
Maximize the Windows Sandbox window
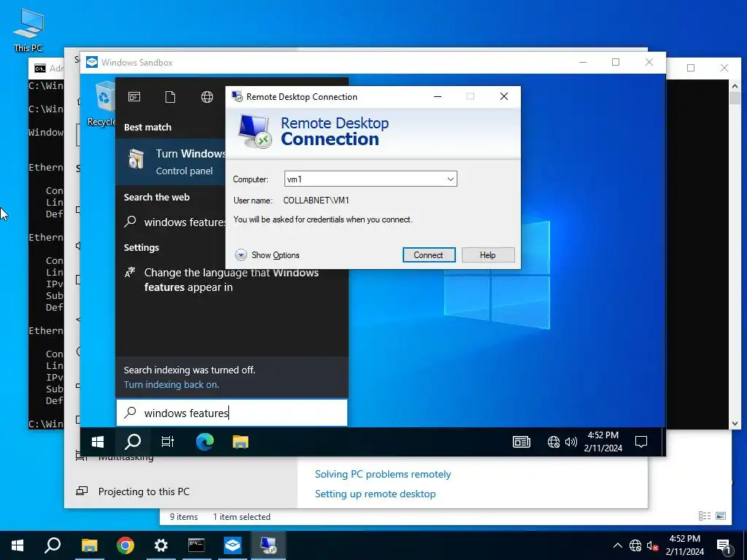coord(616,62)
